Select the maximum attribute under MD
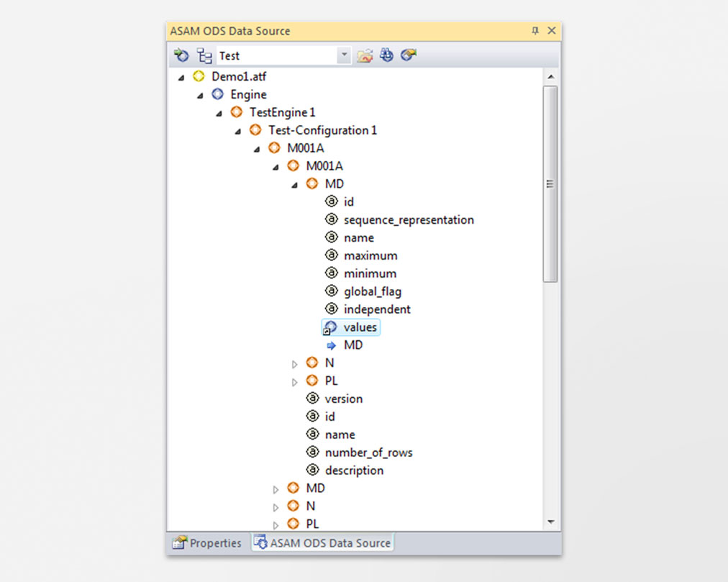 click(370, 255)
